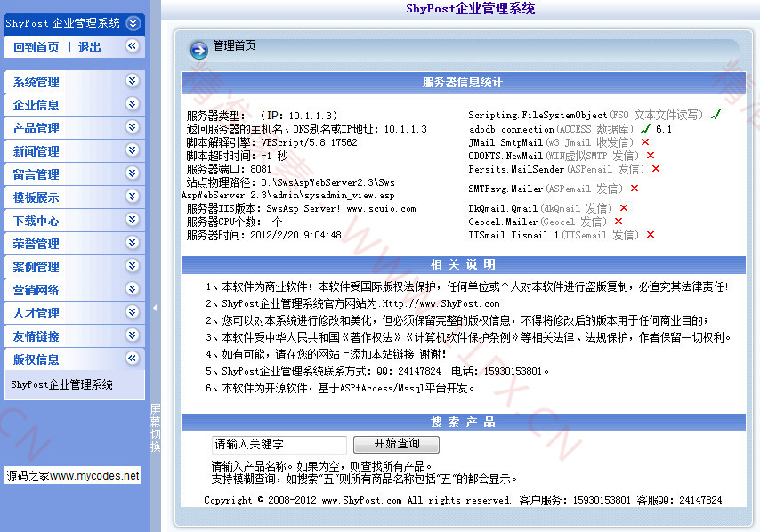
Task: Expand 人才管理 chevron icon
Action: click(133, 312)
